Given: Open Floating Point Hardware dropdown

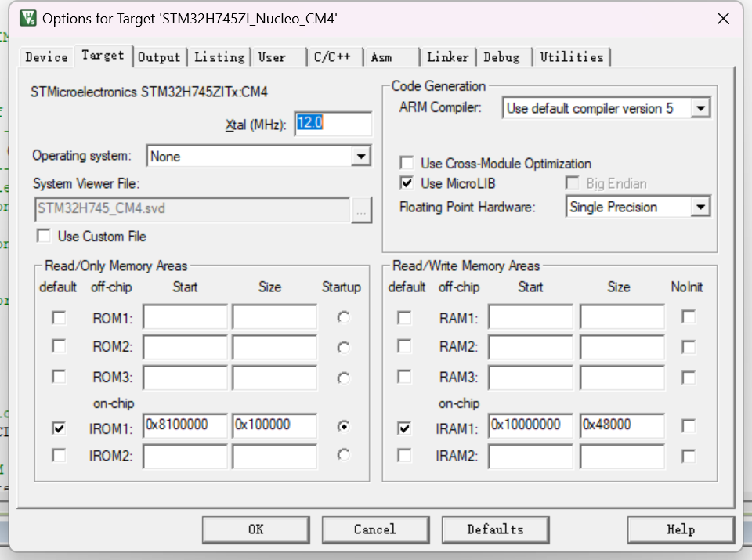Looking at the screenshot, I should [x=700, y=207].
